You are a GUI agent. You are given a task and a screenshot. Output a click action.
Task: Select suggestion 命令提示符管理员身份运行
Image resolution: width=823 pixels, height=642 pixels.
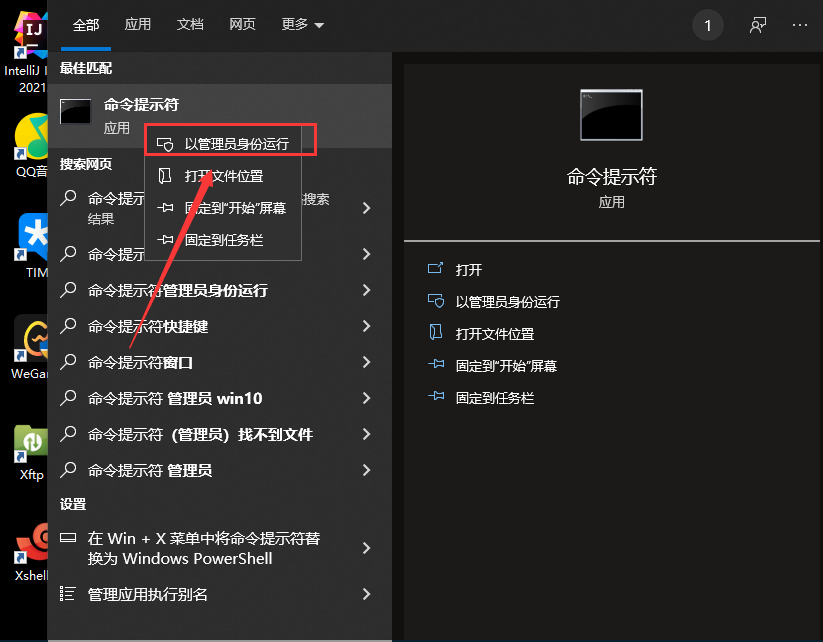point(178,290)
